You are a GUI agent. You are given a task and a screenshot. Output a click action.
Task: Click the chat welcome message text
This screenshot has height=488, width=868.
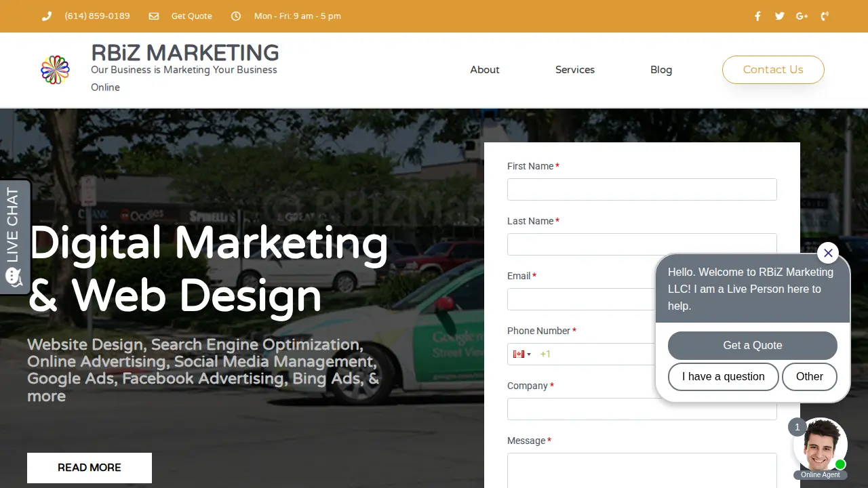coord(751,289)
